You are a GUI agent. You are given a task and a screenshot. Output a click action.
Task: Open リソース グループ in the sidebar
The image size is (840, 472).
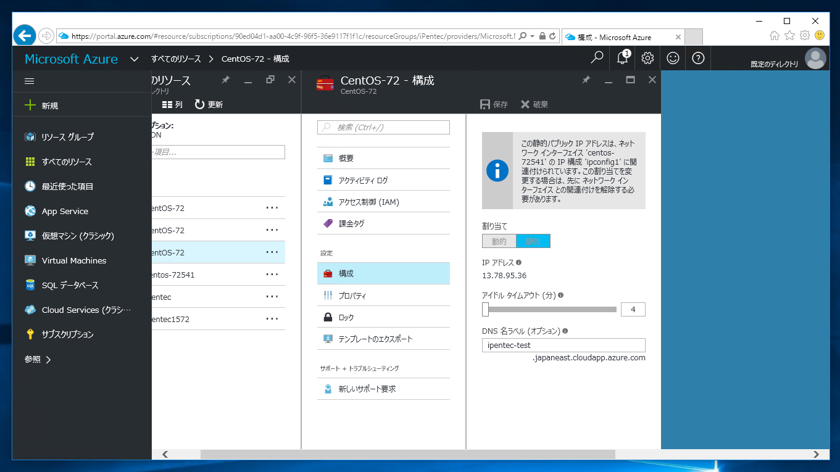68,137
